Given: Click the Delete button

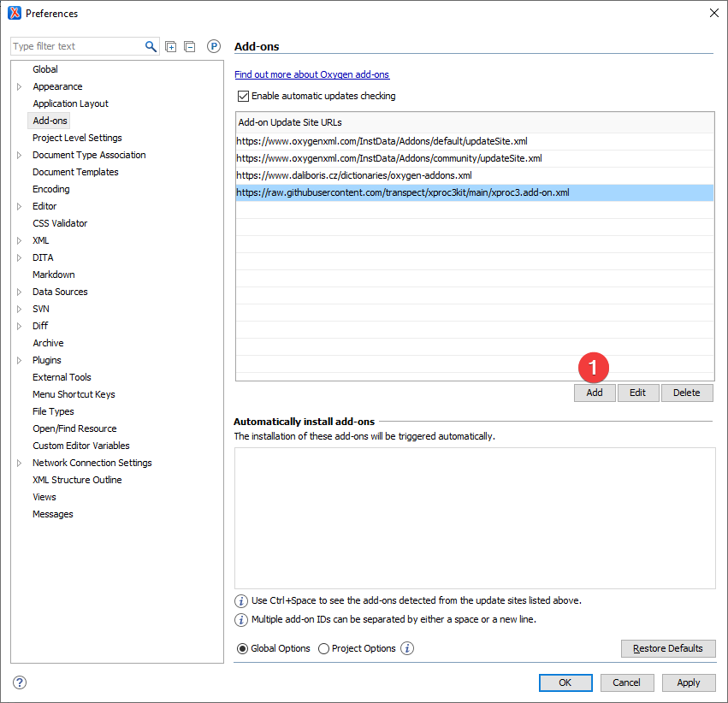Looking at the screenshot, I should pyautogui.click(x=686, y=393).
